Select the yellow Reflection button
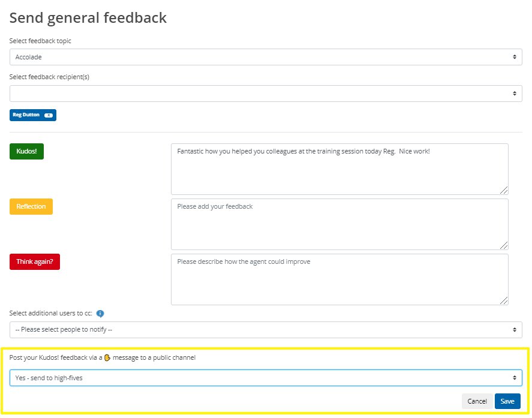 tap(31, 207)
